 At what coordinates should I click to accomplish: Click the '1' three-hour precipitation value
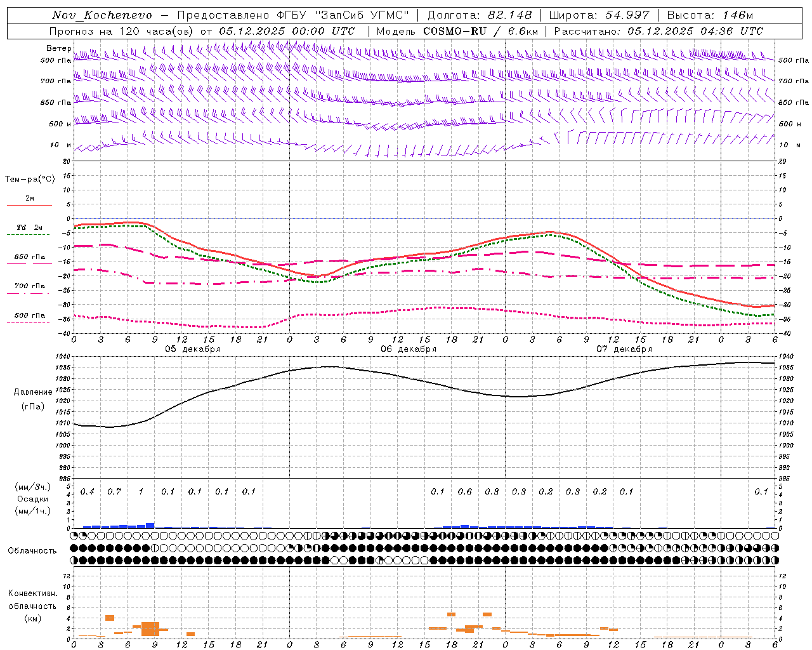(x=141, y=492)
